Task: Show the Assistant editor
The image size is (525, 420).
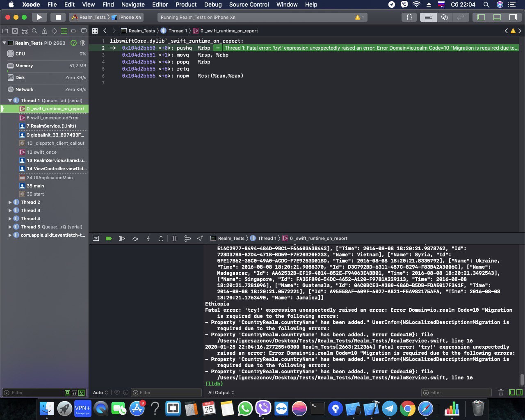Action: [x=445, y=17]
